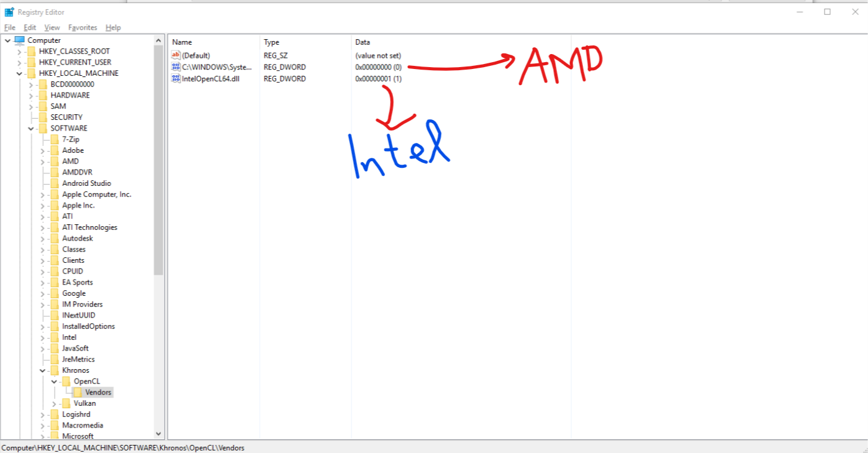Click the SOFTWARE folder icon
Image resolution: width=868 pixels, height=453 pixels.
coord(43,128)
